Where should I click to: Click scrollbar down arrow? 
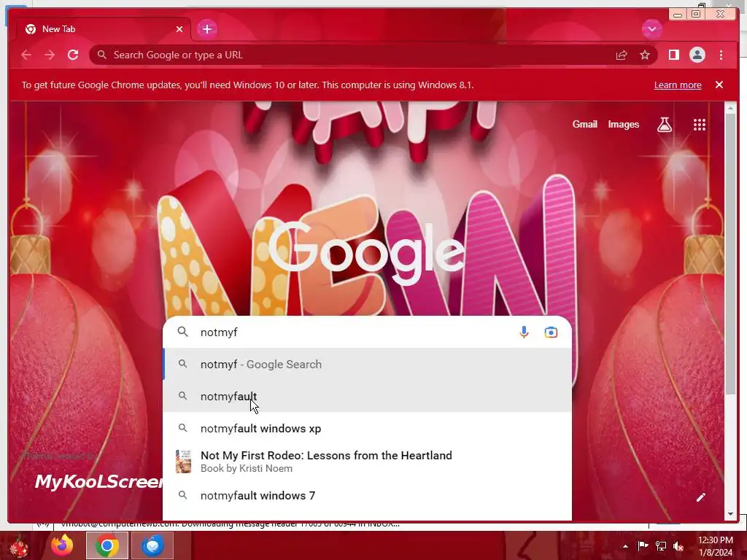pyautogui.click(x=730, y=514)
